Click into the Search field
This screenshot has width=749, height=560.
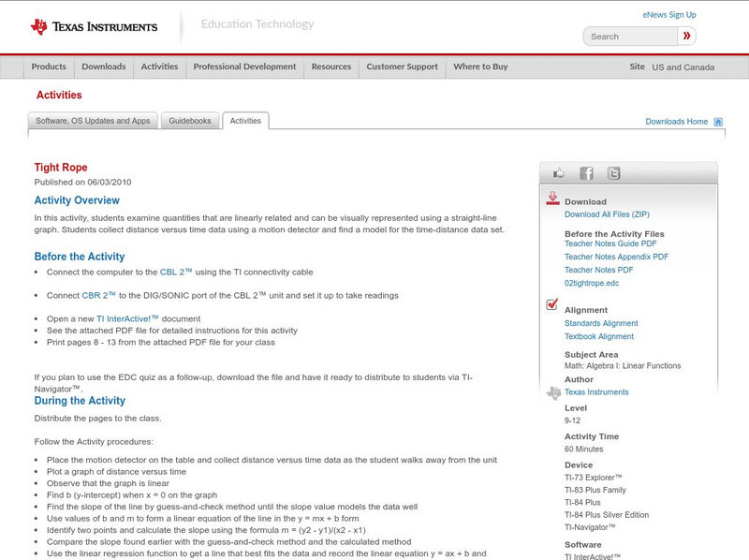630,37
